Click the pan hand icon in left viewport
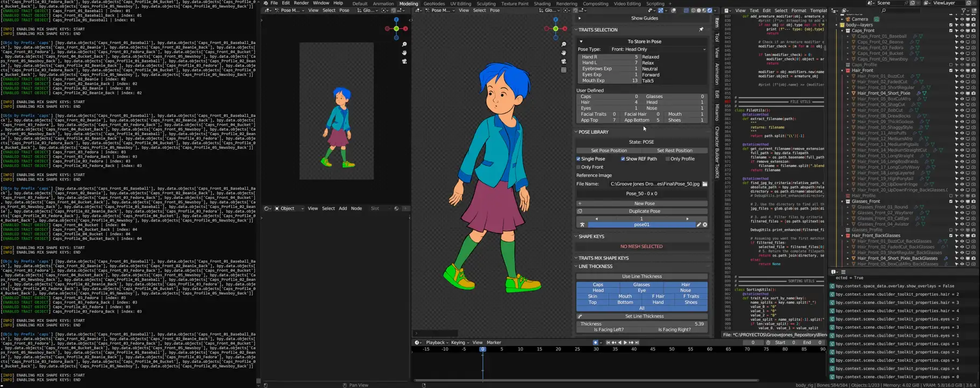Viewport: 980px width, 388px height. click(404, 53)
